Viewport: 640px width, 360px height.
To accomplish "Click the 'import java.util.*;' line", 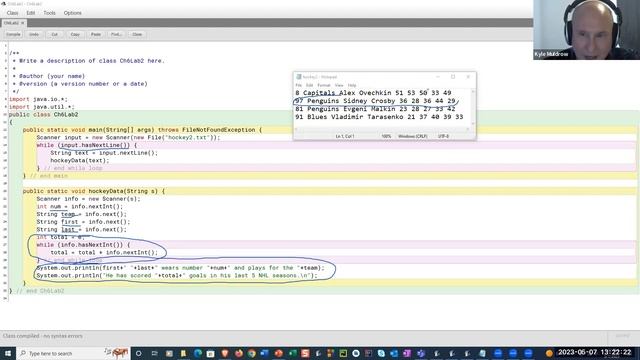I will pyautogui.click(x=42, y=107).
